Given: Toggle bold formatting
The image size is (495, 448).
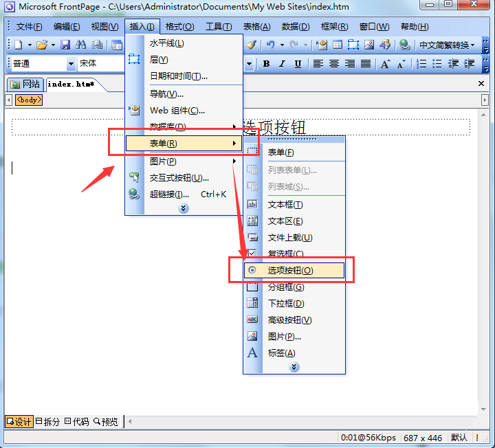Looking at the screenshot, I should tap(266, 64).
